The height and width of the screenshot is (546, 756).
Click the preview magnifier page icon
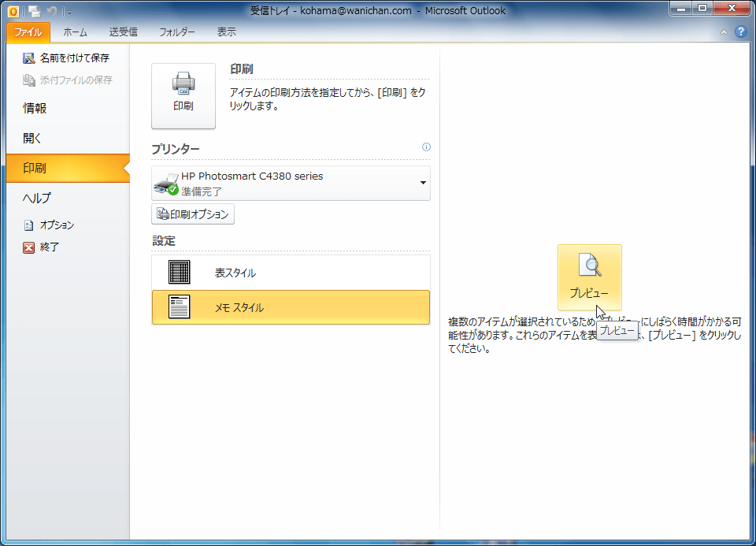(590, 264)
